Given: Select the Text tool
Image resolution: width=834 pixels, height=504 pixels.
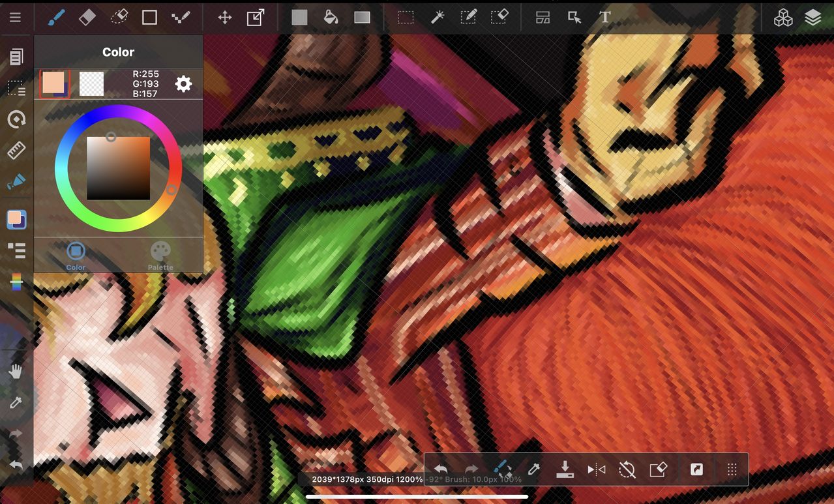Looking at the screenshot, I should tap(604, 17).
